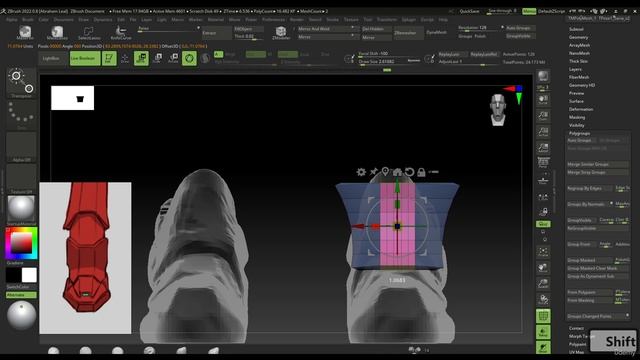The image size is (640, 360).
Task: Open the stroke type Dots selector
Action: tap(22, 115)
